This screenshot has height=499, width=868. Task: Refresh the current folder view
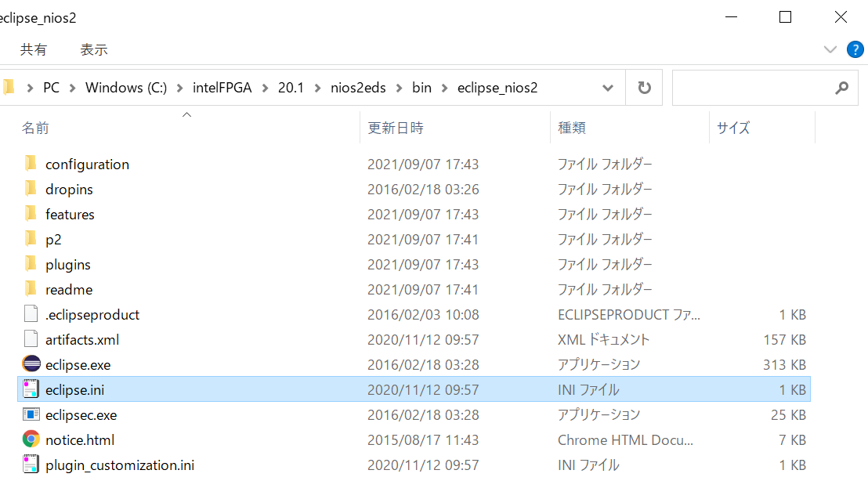pyautogui.click(x=644, y=88)
